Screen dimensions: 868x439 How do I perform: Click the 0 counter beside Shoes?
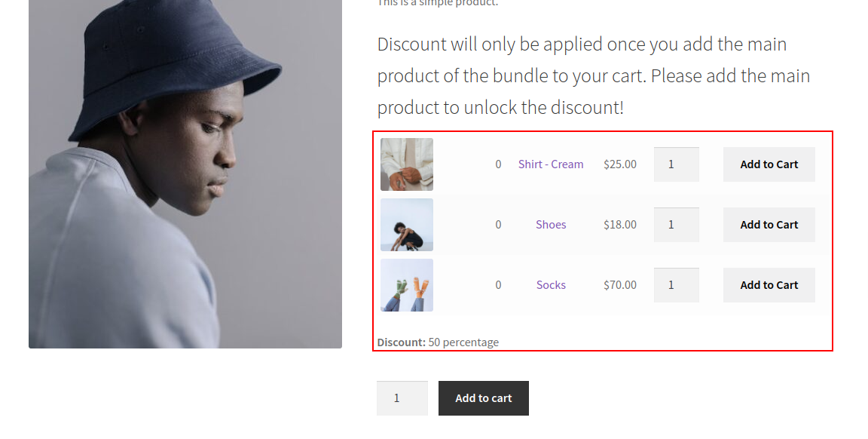click(498, 224)
